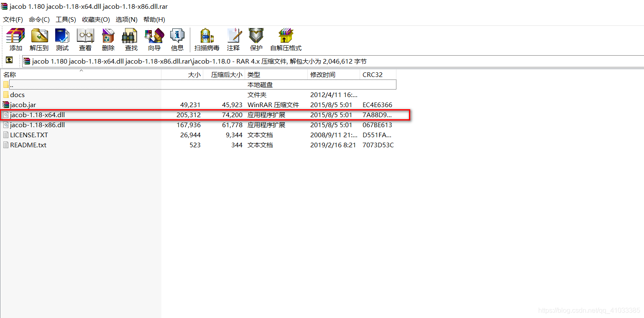
Task: Click the jacob-1.18-x64.dll file icon
Action: click(x=6, y=115)
